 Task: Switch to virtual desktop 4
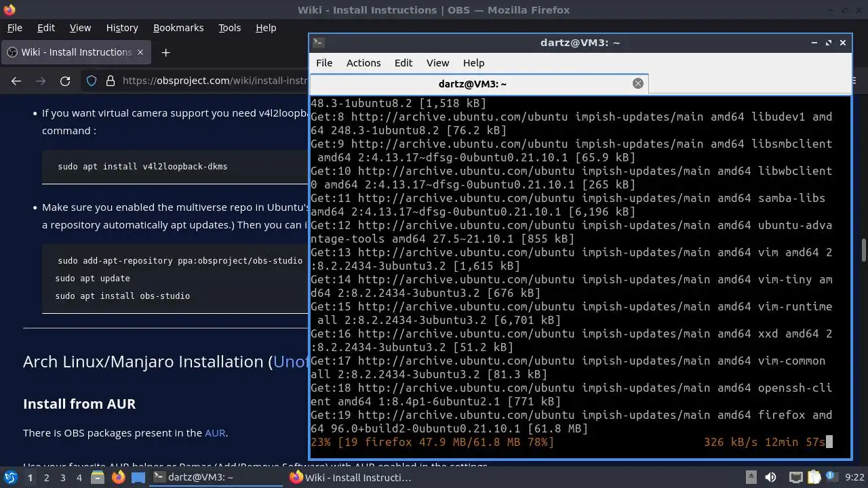click(x=79, y=477)
